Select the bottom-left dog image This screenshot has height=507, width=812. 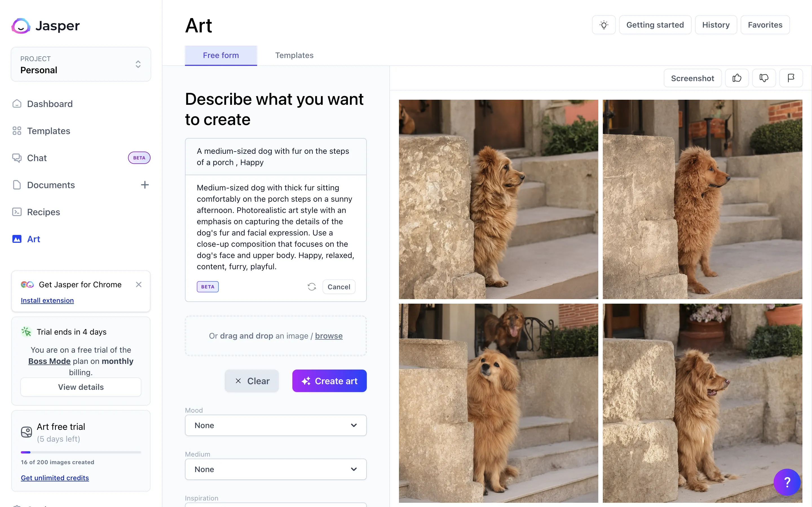[498, 403]
